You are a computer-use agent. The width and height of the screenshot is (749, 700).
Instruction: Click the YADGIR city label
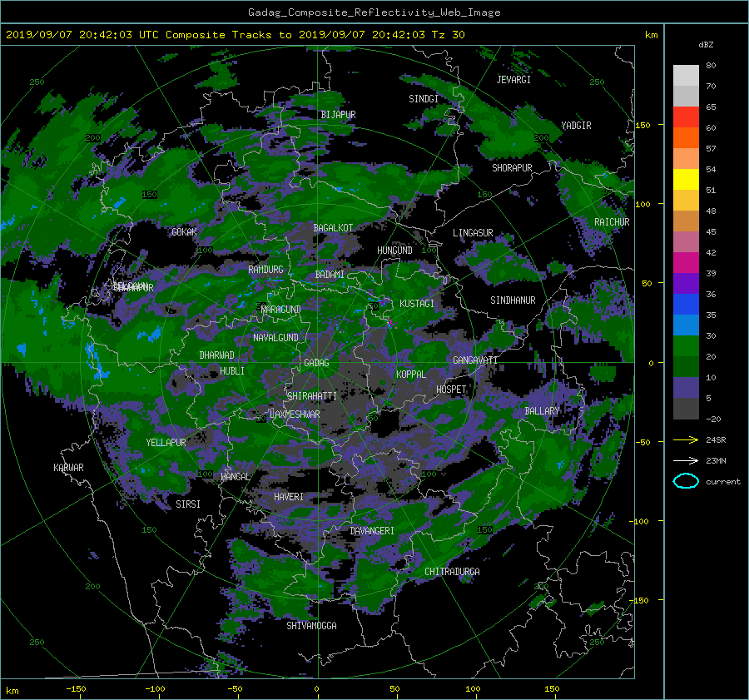[x=576, y=126]
